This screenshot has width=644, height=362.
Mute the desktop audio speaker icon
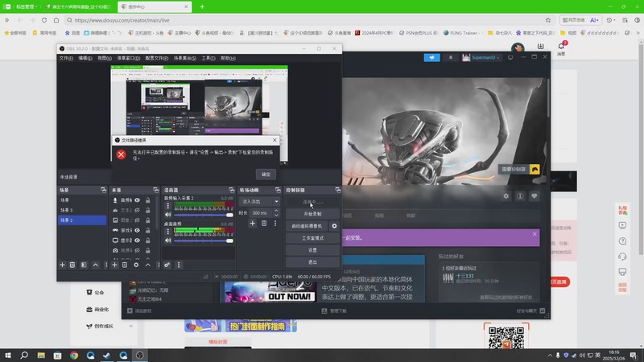(168, 241)
